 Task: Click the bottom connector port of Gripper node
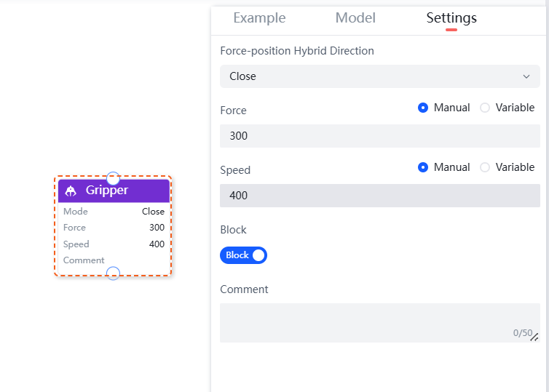113,273
